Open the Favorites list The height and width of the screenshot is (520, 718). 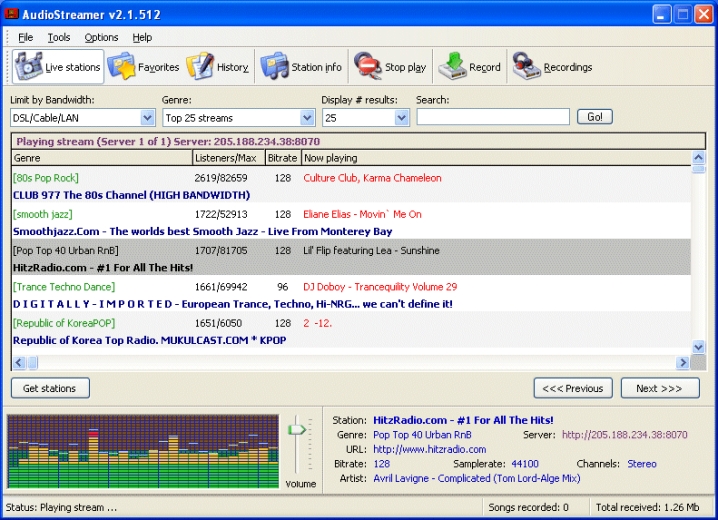click(x=144, y=67)
